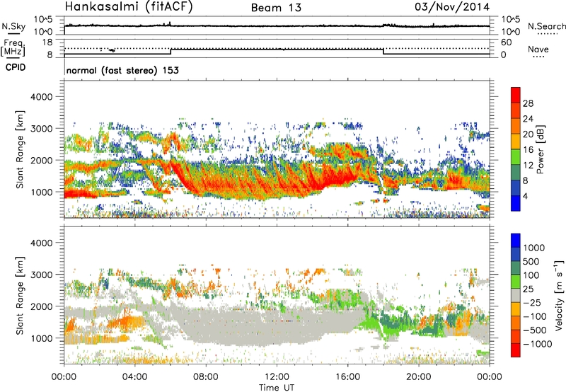The height and width of the screenshot is (392, 566).
Task: Click the 'Nave' legend label
Action: 538,49
